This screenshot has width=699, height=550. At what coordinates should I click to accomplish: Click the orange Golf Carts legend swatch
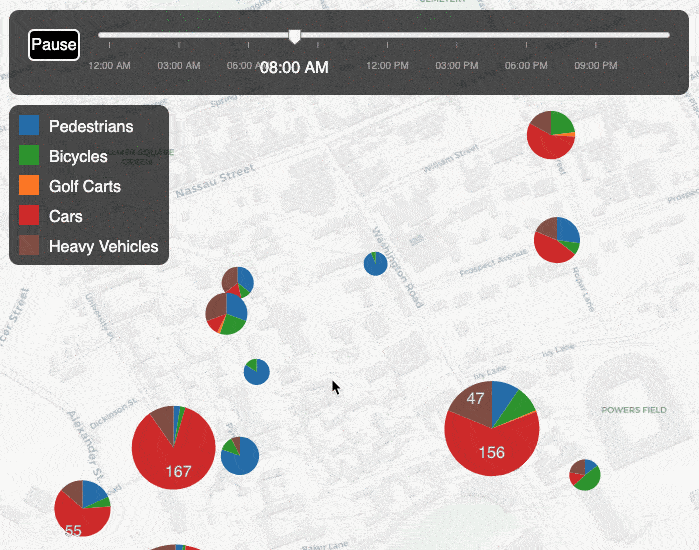[x=29, y=185]
